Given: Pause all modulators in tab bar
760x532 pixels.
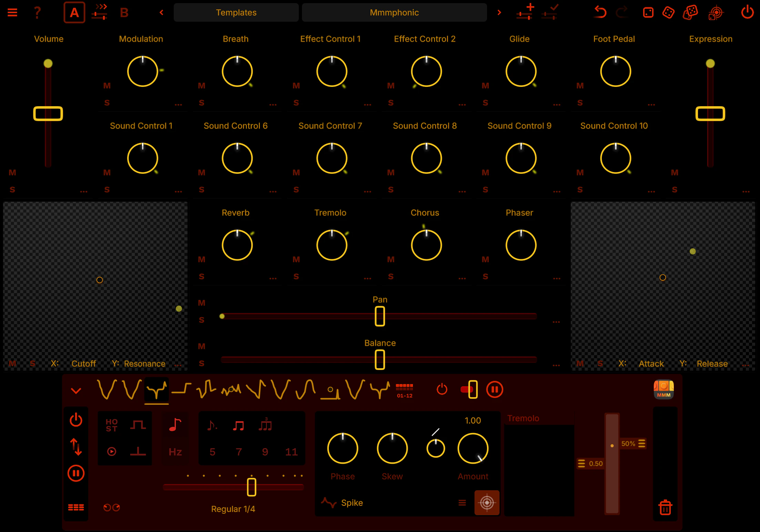Looking at the screenshot, I should tap(495, 390).
